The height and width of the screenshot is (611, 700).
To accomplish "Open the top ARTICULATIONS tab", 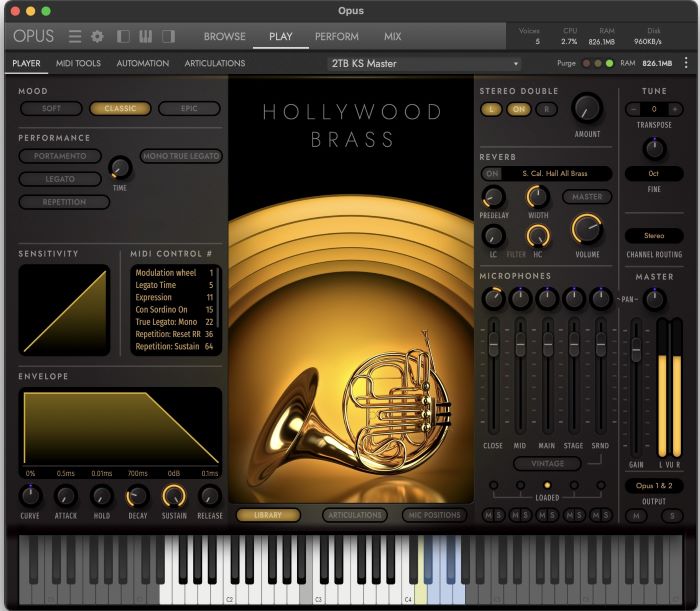I will (x=215, y=63).
